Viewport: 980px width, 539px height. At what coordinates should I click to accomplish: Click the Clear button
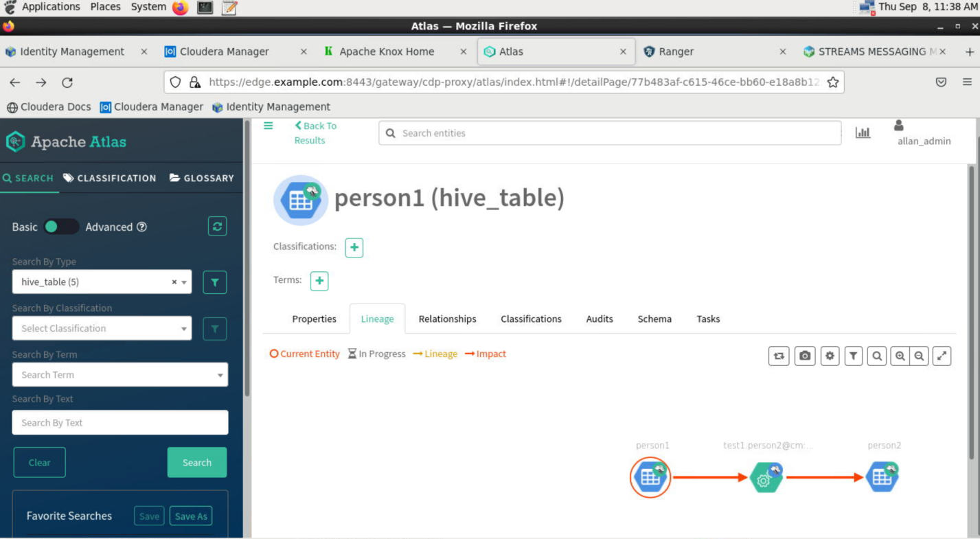[x=40, y=463]
